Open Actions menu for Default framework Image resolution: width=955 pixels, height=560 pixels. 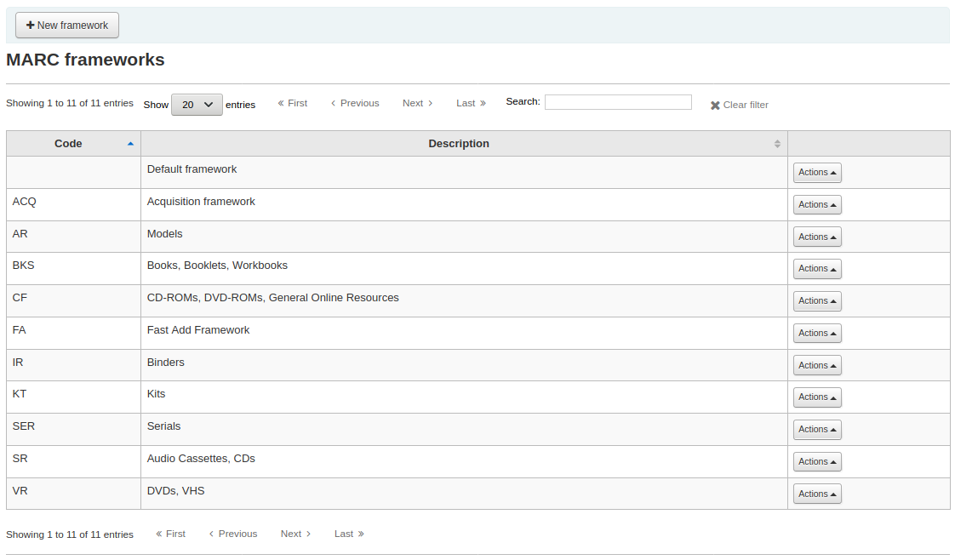[x=817, y=173]
